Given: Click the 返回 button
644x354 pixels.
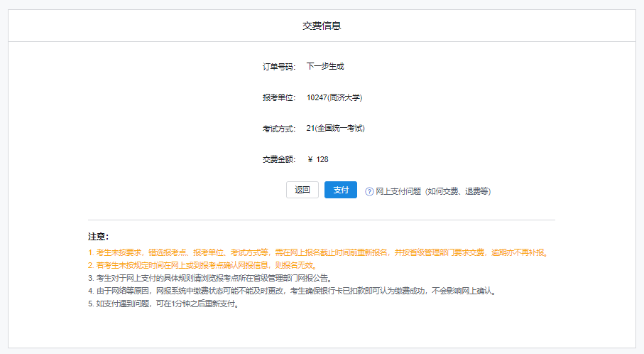Looking at the screenshot, I should pos(302,190).
